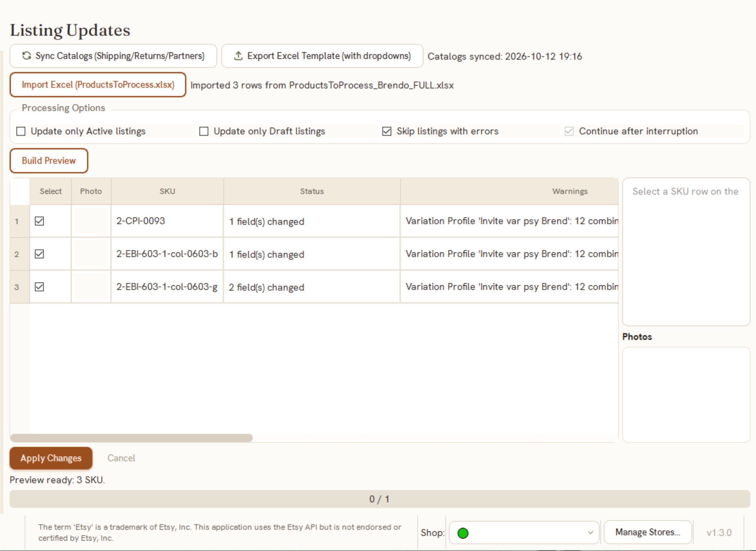The width and height of the screenshot is (756, 551).
Task: Click the photo thumbnail cell in row 2
Action: (91, 254)
